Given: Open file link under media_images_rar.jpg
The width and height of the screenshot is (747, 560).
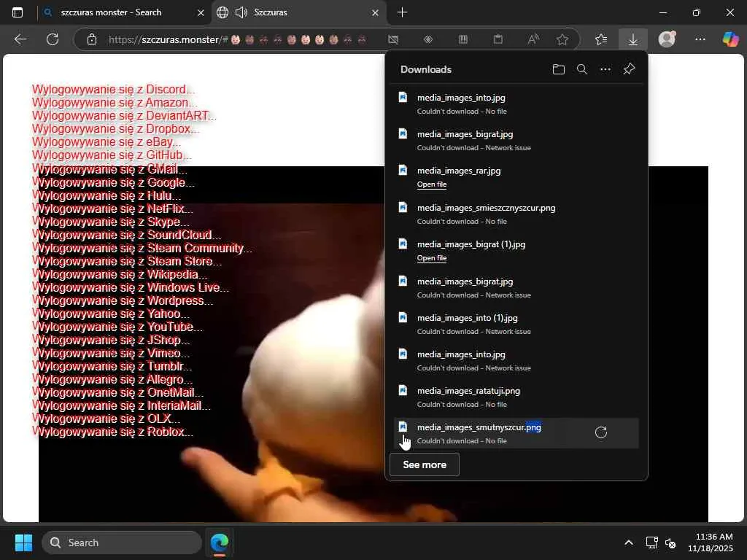Looking at the screenshot, I should 432,184.
